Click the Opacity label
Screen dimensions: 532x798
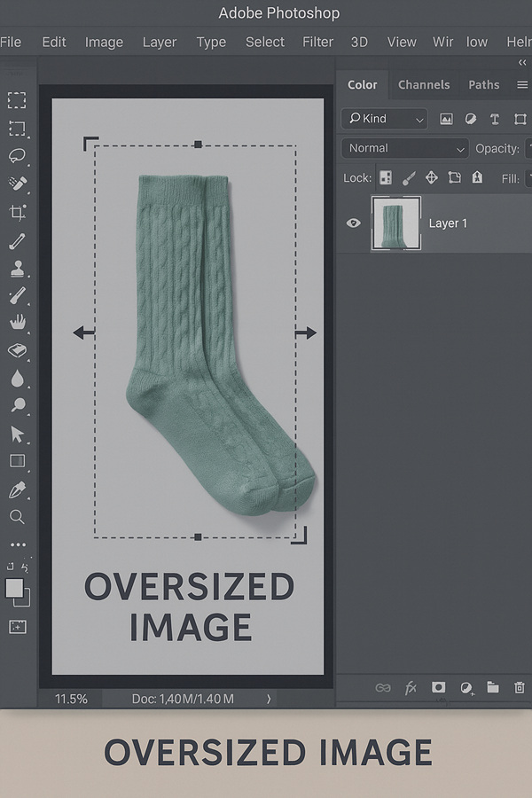coord(497,149)
